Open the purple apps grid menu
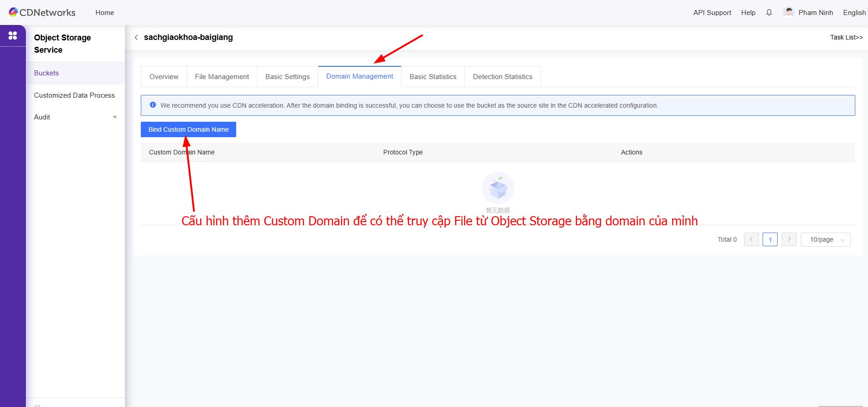Viewport: 868px width, 407px height. coord(13,35)
